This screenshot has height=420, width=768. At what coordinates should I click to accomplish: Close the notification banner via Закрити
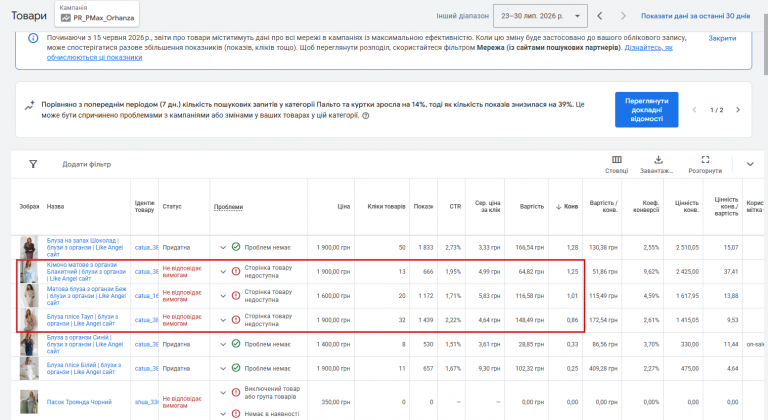pyautogui.click(x=722, y=38)
